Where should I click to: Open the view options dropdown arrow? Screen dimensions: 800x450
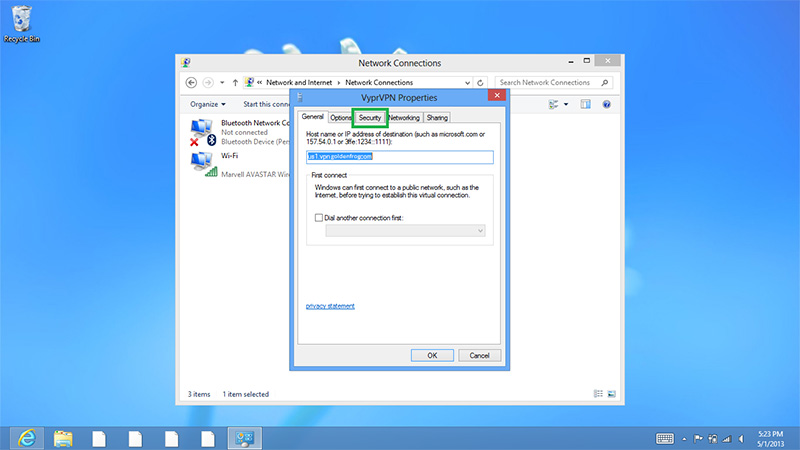(566, 104)
